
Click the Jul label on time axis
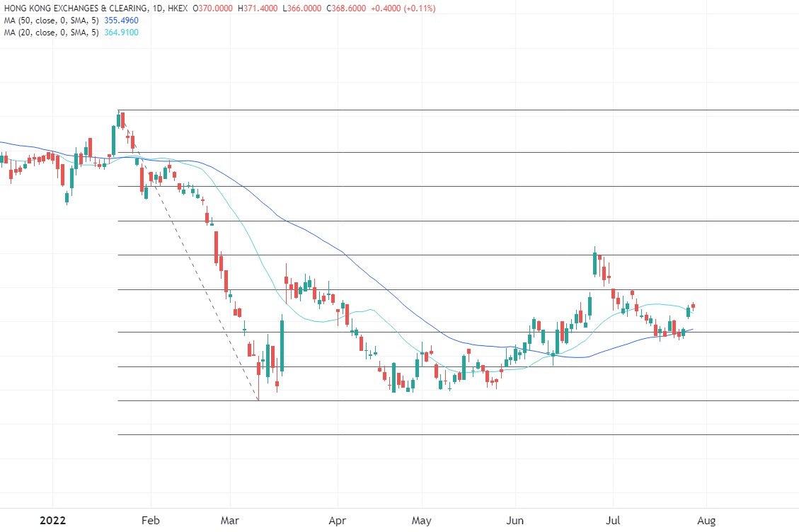[613, 521]
